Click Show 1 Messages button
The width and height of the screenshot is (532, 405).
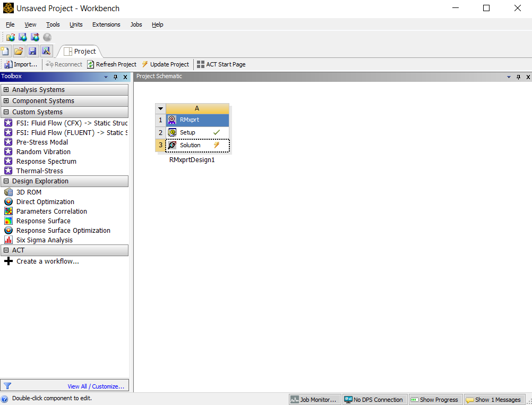(x=494, y=400)
